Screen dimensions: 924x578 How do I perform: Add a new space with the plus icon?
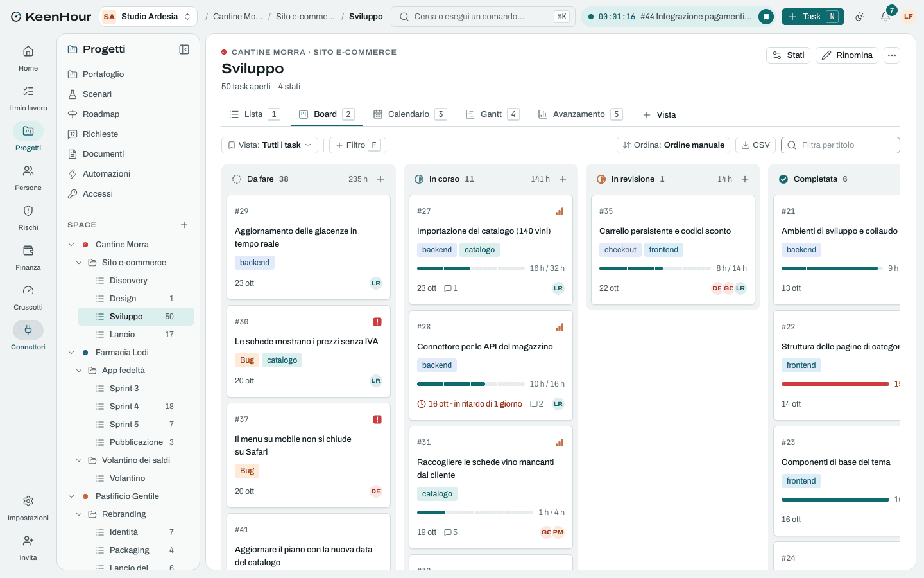pyautogui.click(x=184, y=225)
